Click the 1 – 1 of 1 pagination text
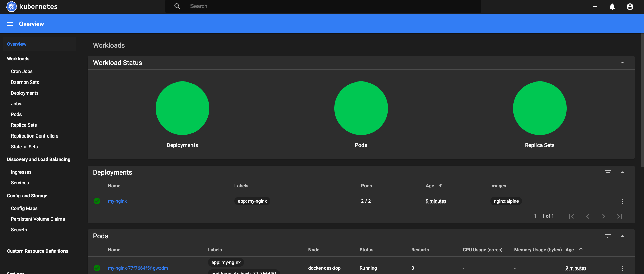 (544, 216)
